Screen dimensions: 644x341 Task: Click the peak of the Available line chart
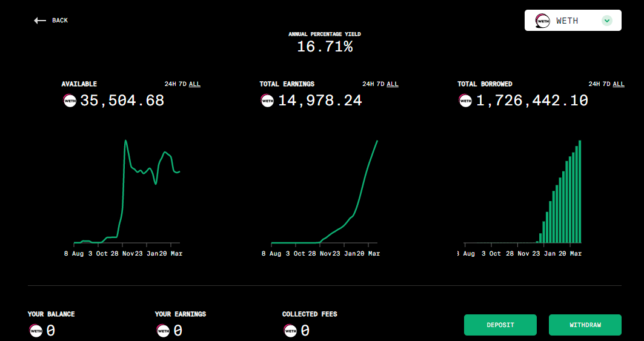pyautogui.click(x=125, y=141)
